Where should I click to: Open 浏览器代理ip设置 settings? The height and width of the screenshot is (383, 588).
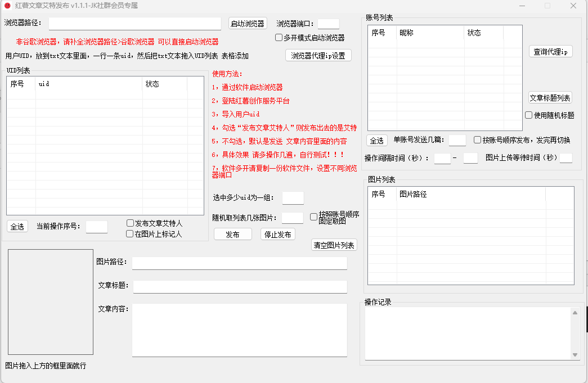coord(318,56)
